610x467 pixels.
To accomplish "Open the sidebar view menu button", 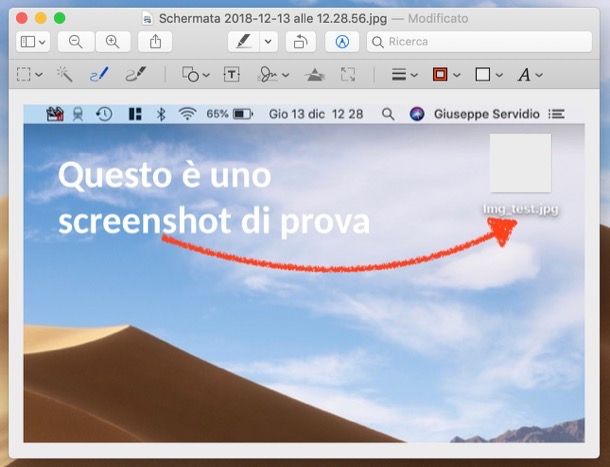I will coord(33,42).
